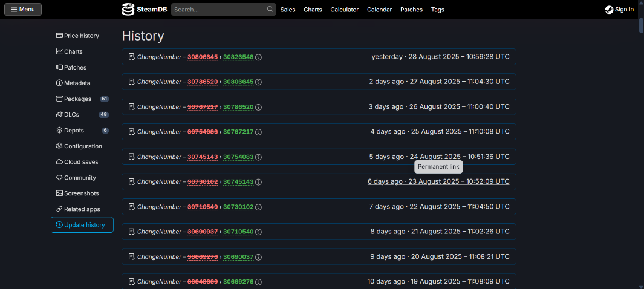Expand the Packages section in sidebar
644x289 pixels.
click(x=77, y=99)
